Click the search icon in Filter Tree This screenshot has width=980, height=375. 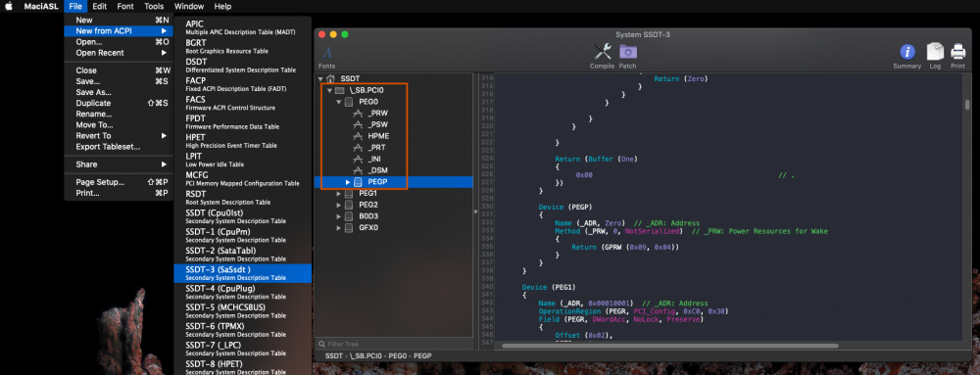pos(321,344)
